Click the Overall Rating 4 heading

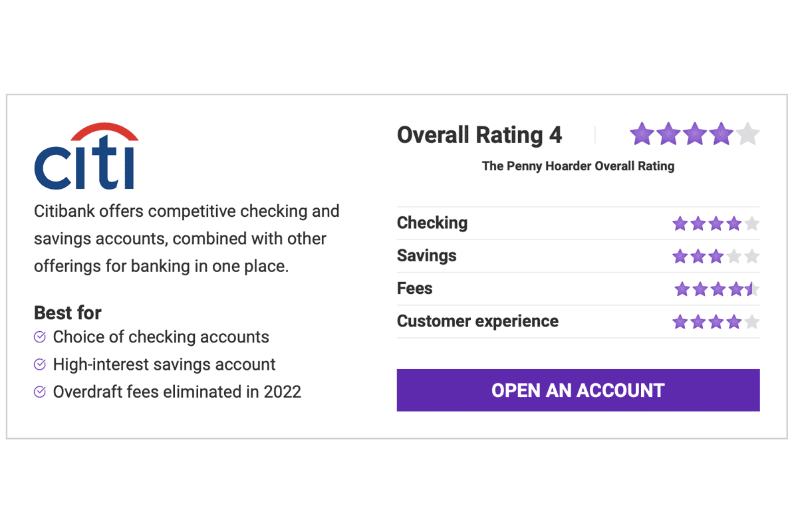(479, 134)
